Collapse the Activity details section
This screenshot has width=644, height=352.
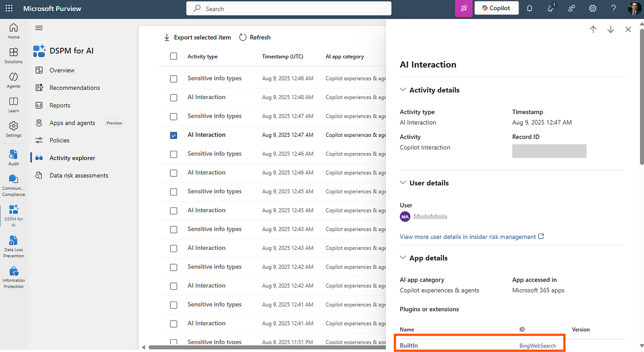402,89
